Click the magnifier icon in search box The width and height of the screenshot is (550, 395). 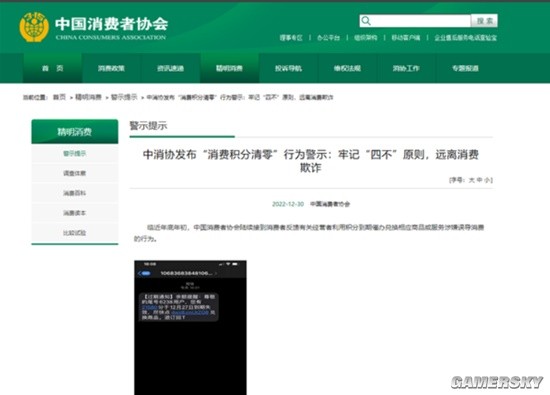pos(366,21)
